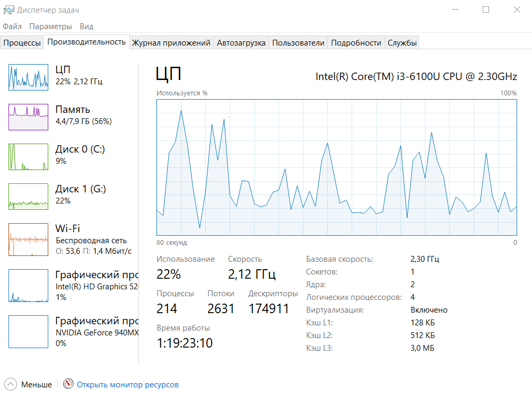The height and width of the screenshot is (399, 532).
Task: Select the Память sidebar thumbnail
Action: 28,117
